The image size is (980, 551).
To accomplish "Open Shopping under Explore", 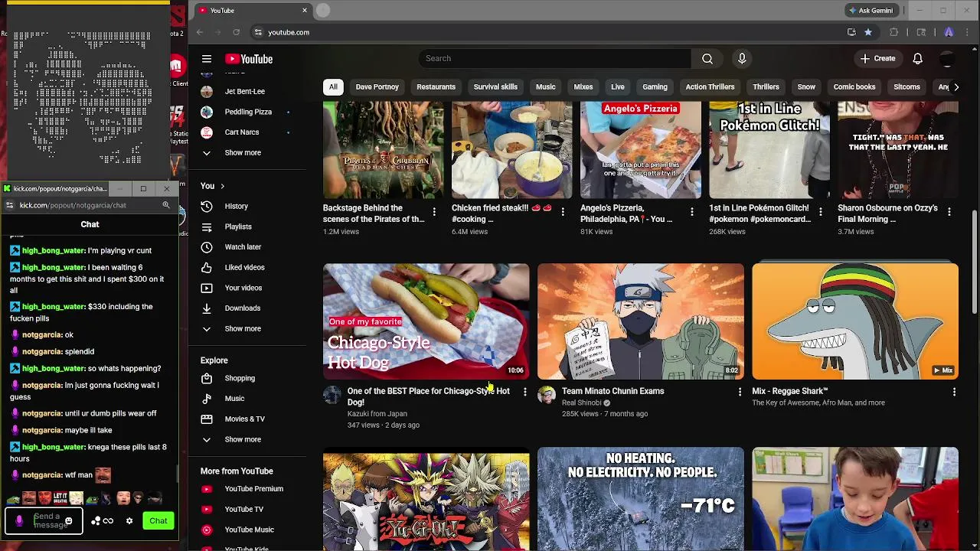I will tap(240, 378).
